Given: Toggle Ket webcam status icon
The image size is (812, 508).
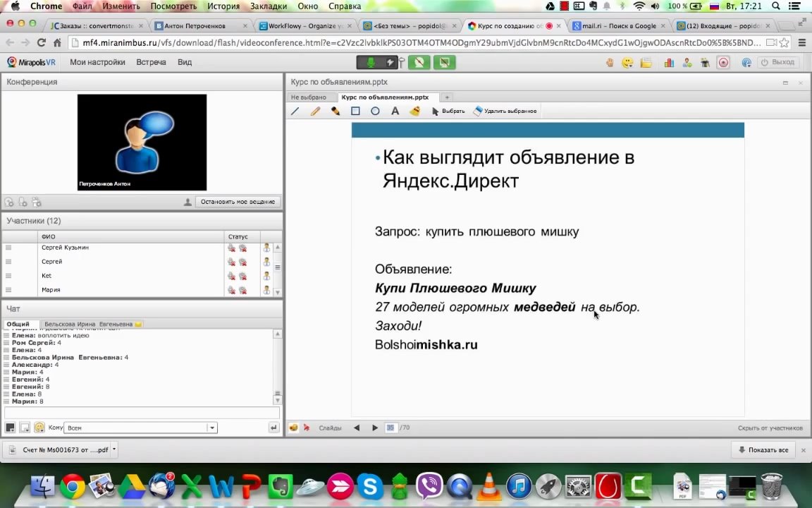Looking at the screenshot, I should (243, 277).
